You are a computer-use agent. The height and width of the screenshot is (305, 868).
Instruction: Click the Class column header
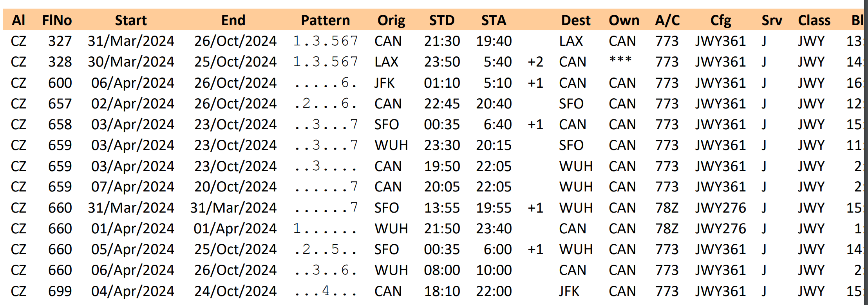pyautogui.click(x=814, y=20)
